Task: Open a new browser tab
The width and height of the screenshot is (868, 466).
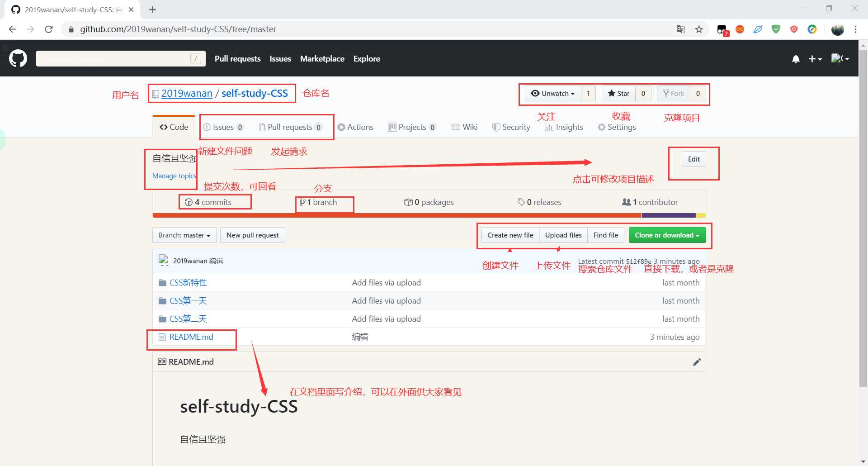Action: (152, 10)
